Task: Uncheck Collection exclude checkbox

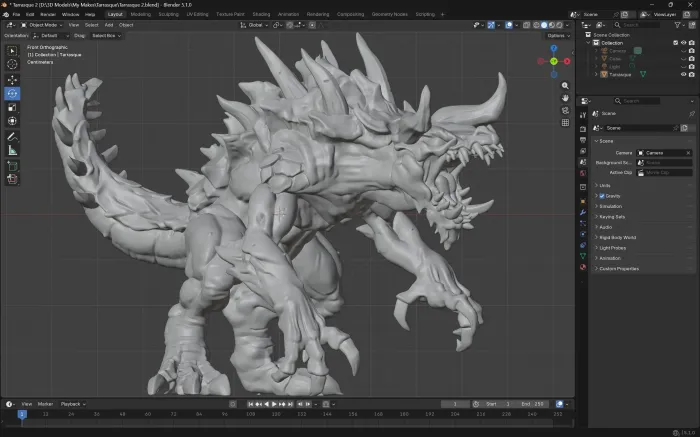Action: coord(675,43)
